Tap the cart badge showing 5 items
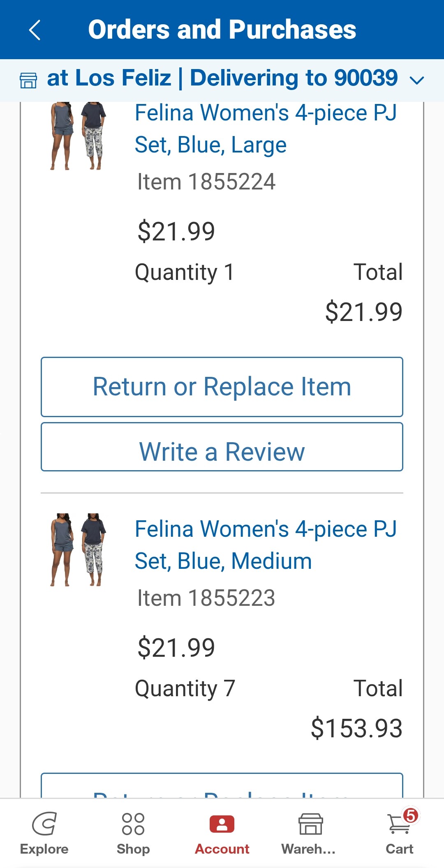The width and height of the screenshot is (444, 868). (x=411, y=815)
